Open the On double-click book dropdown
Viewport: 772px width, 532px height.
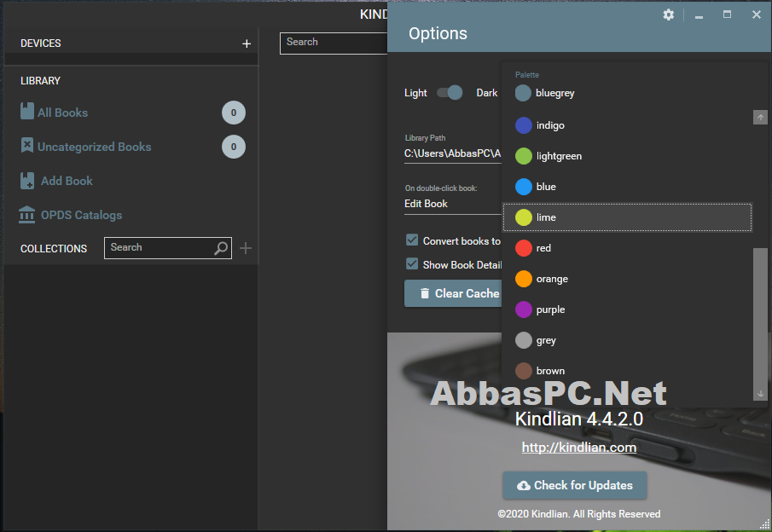pos(452,204)
